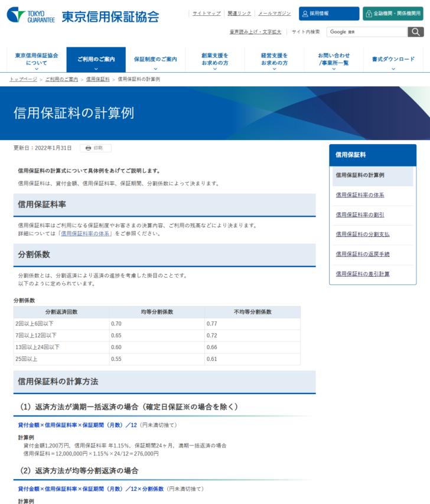
Task: Click cell 2回以上6回以下
Action: coord(61,324)
